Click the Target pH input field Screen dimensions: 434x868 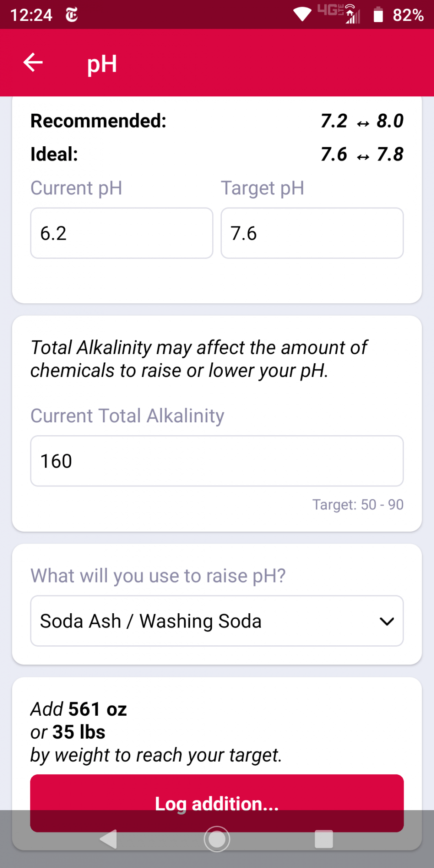click(x=312, y=233)
